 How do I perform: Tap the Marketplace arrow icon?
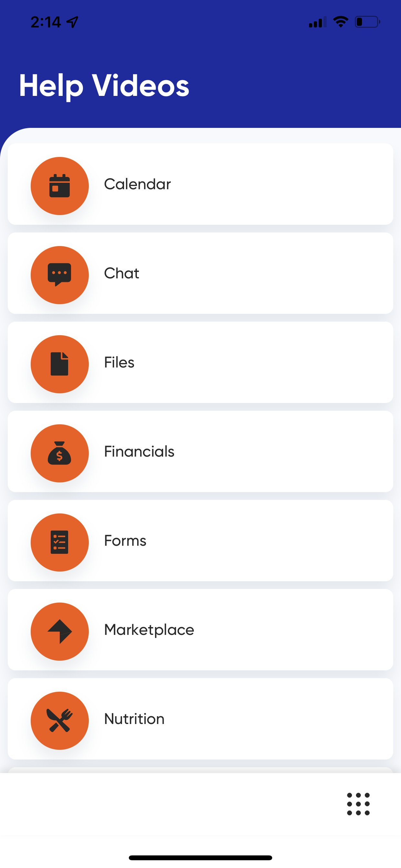[60, 631]
